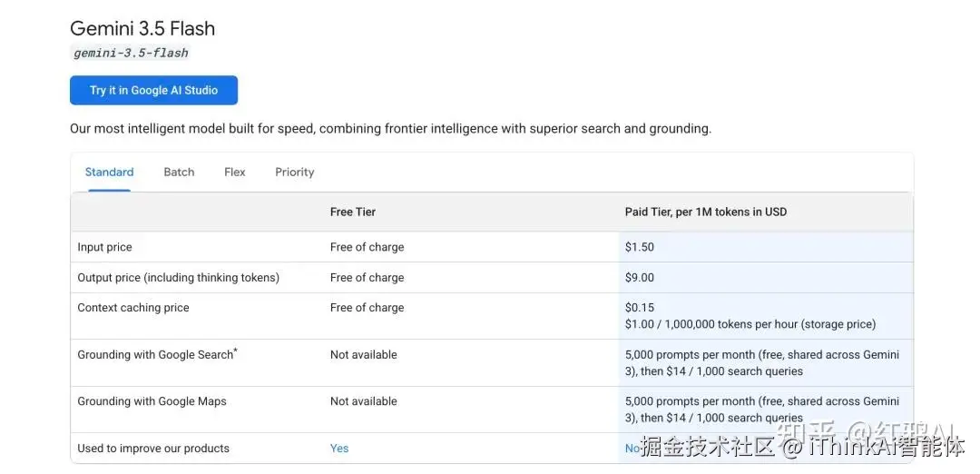
Task: Click the blue Yes link in Free Tier
Action: (339, 449)
